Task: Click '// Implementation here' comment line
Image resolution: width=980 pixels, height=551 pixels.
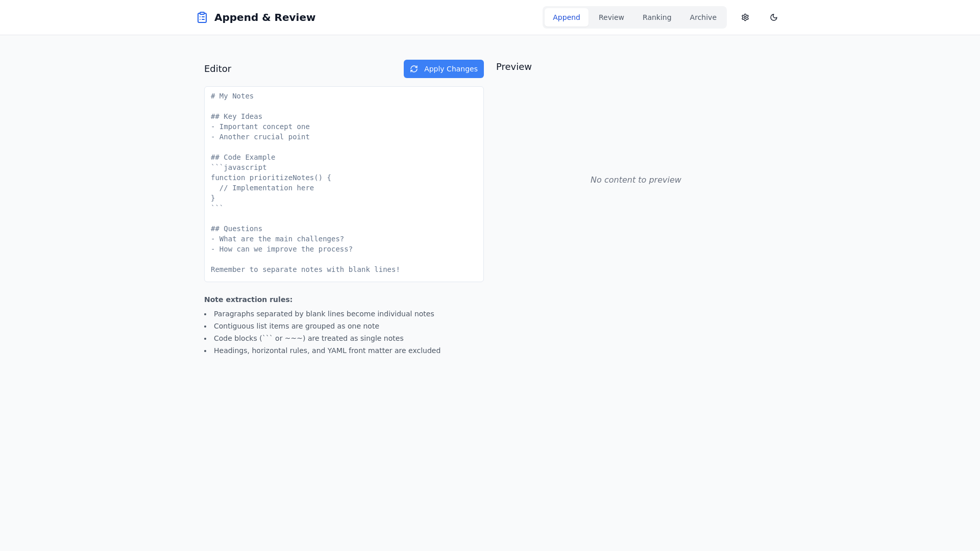Action: (266, 188)
